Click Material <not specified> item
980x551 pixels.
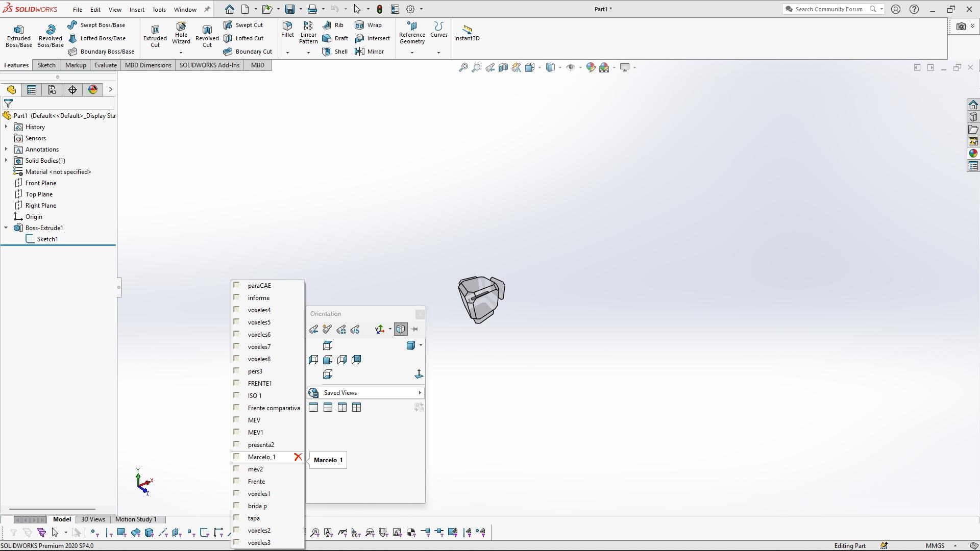tap(58, 172)
